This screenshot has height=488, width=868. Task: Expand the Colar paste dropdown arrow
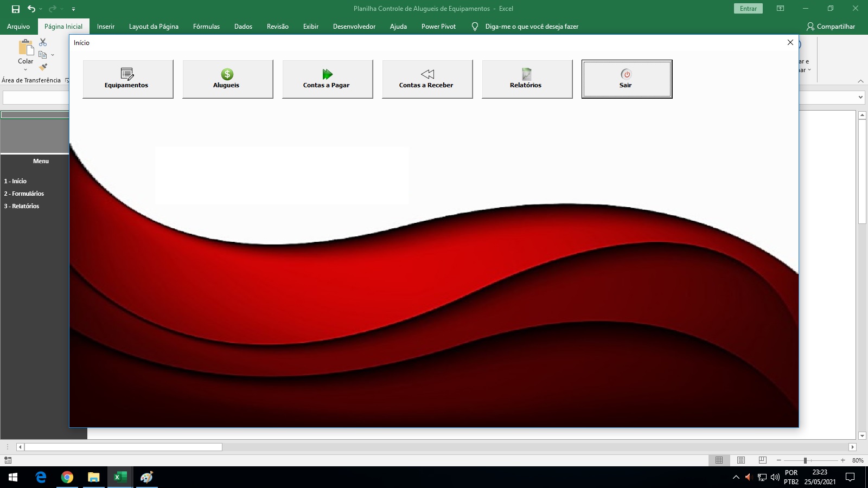(x=25, y=69)
